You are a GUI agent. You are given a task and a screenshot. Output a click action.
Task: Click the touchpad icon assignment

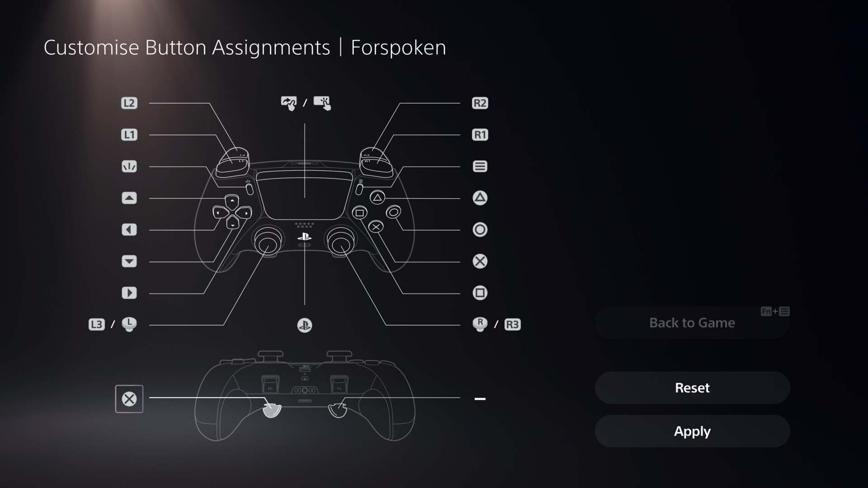pos(304,103)
